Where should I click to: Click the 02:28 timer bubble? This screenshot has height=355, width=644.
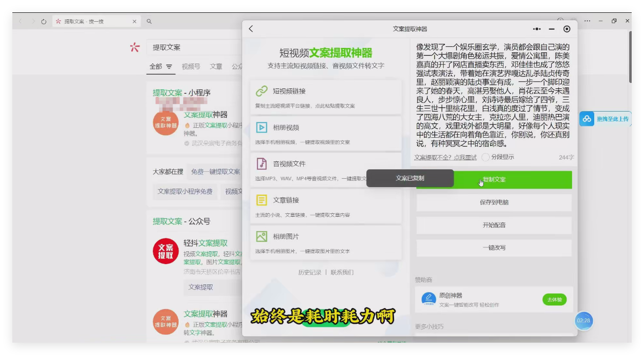pyautogui.click(x=583, y=321)
